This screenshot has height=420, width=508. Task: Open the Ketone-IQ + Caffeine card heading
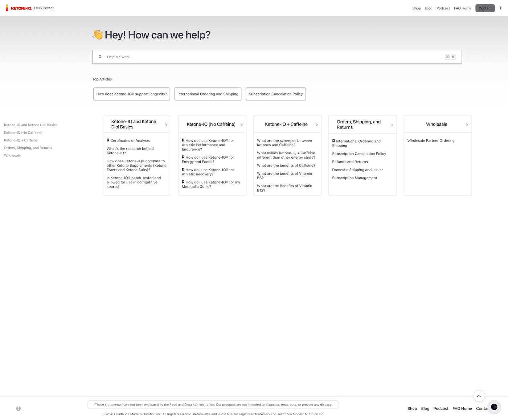(286, 124)
